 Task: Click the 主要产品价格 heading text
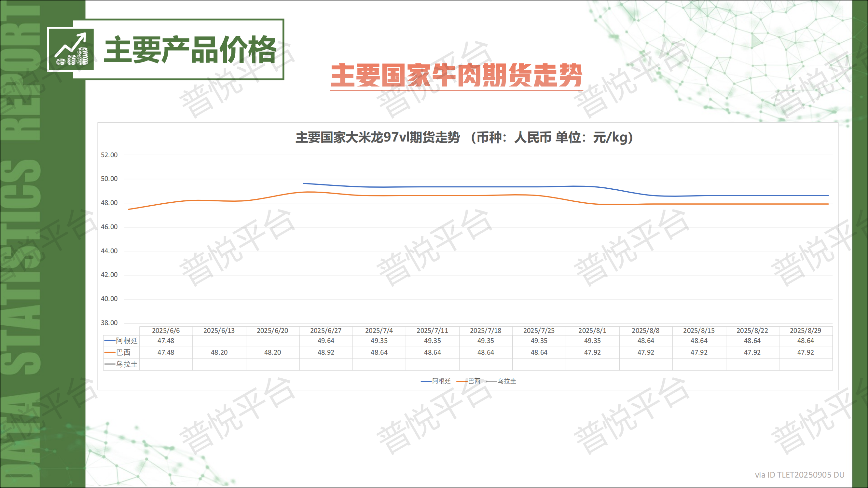tap(190, 50)
